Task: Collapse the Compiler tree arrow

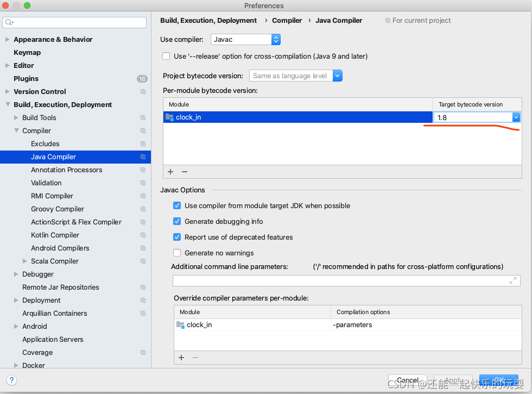Action: [16, 131]
